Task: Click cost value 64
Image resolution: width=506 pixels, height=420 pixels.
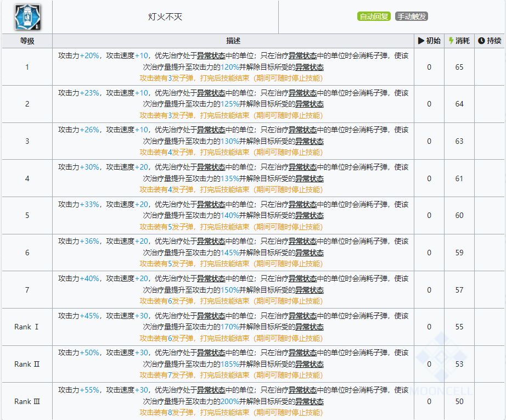Action: coord(459,104)
